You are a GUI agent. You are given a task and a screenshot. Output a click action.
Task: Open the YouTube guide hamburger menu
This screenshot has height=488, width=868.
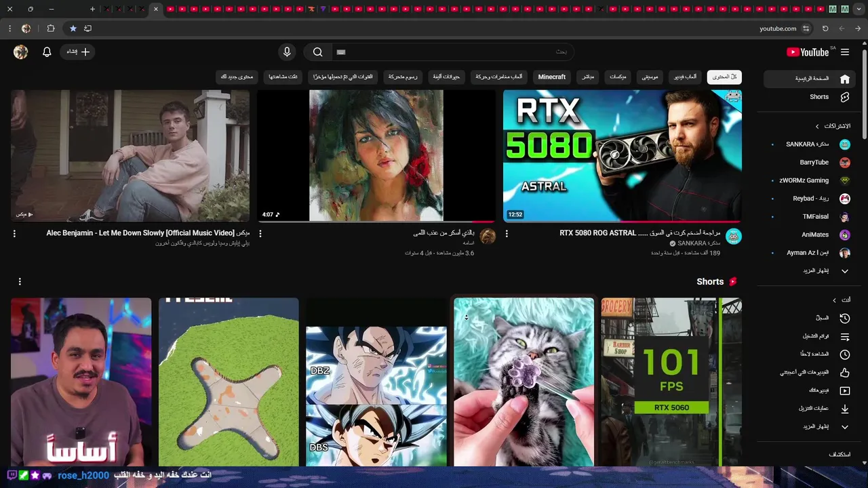pos(845,52)
